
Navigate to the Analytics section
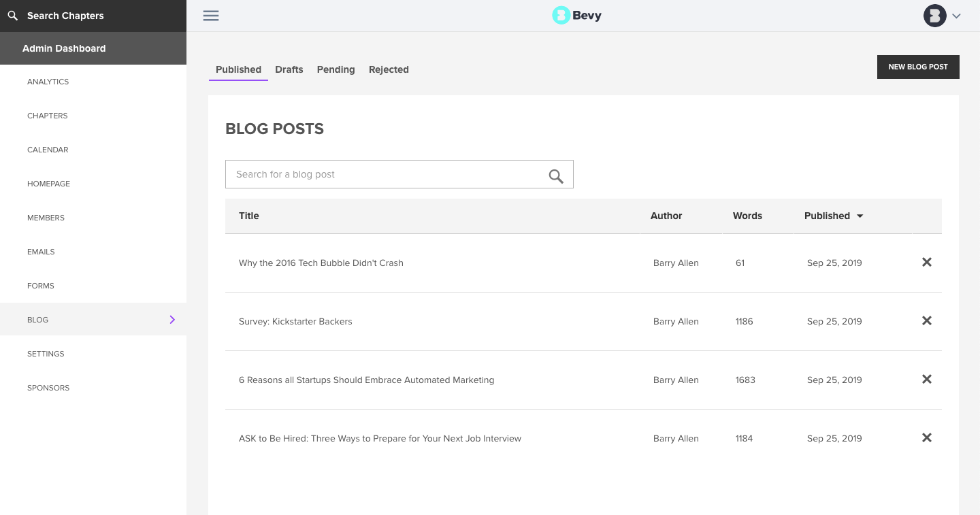point(48,82)
